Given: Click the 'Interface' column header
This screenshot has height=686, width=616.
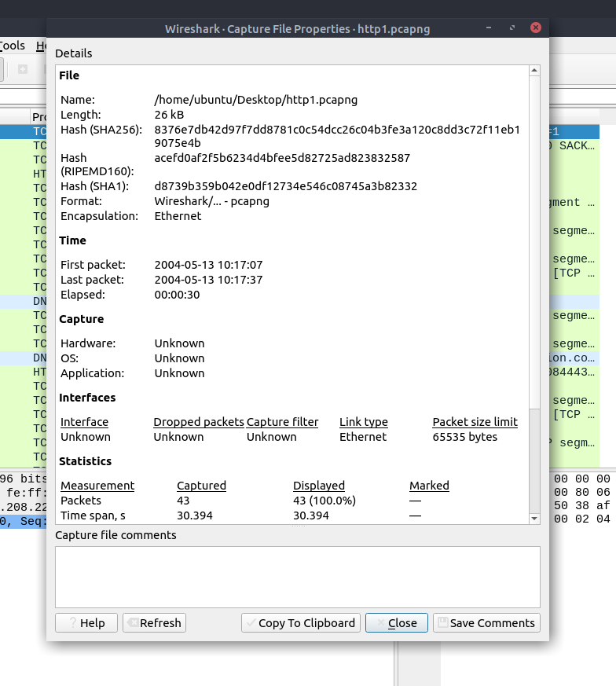Looking at the screenshot, I should tap(84, 422).
